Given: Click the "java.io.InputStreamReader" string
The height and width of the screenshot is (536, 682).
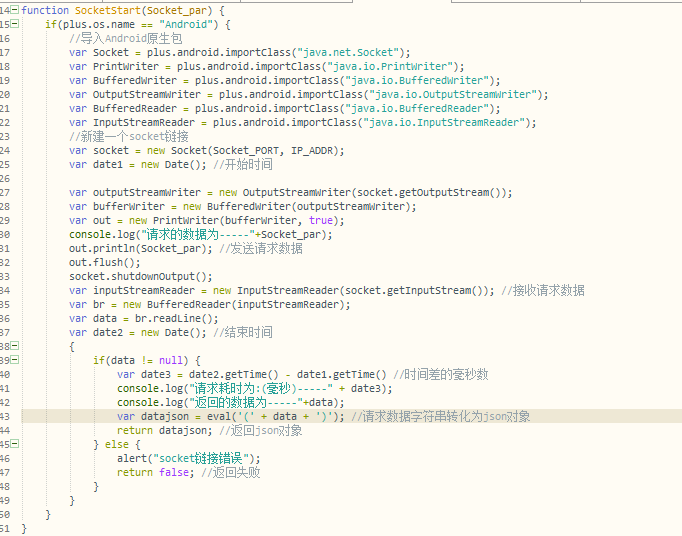Looking at the screenshot, I should pyautogui.click(x=444, y=123).
